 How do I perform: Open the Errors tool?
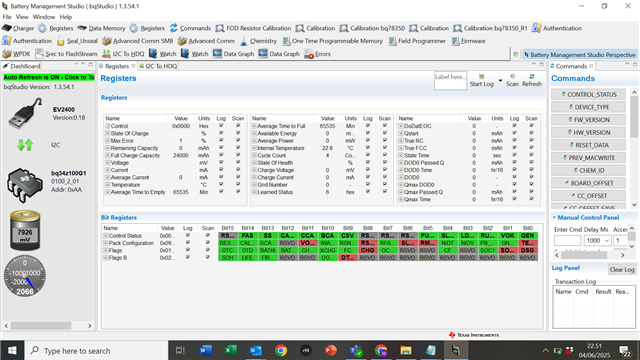click(318, 53)
